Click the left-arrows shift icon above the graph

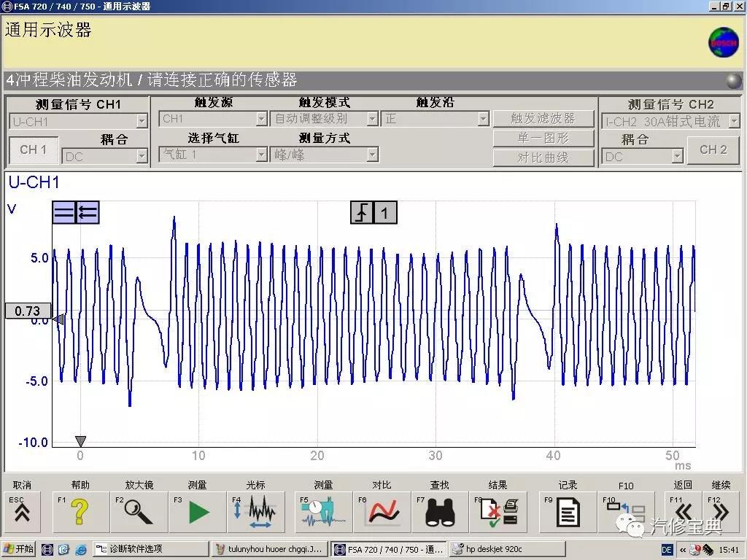pos(88,212)
